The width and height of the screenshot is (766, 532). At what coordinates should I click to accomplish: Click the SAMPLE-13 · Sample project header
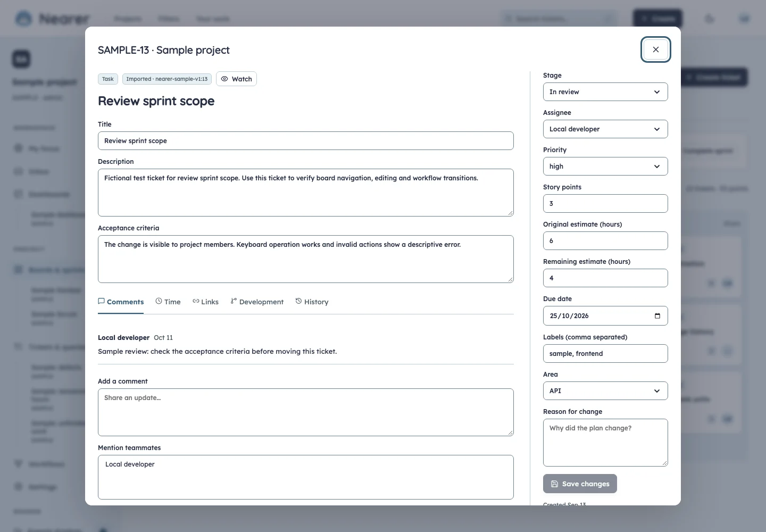point(164,50)
